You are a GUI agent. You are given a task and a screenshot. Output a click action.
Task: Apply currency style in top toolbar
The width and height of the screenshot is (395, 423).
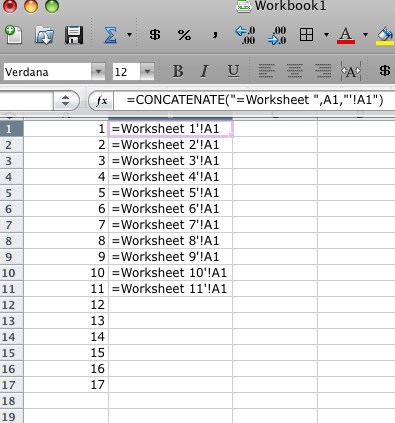click(x=155, y=35)
